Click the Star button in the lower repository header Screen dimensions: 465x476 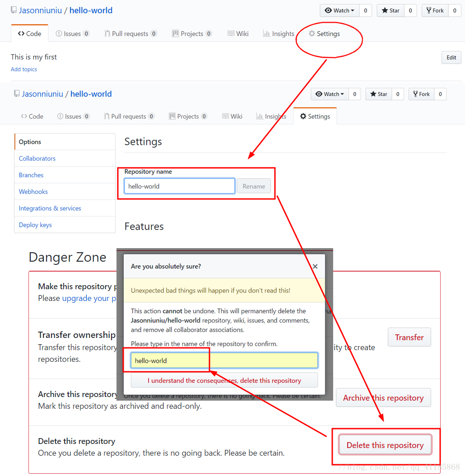click(x=379, y=94)
